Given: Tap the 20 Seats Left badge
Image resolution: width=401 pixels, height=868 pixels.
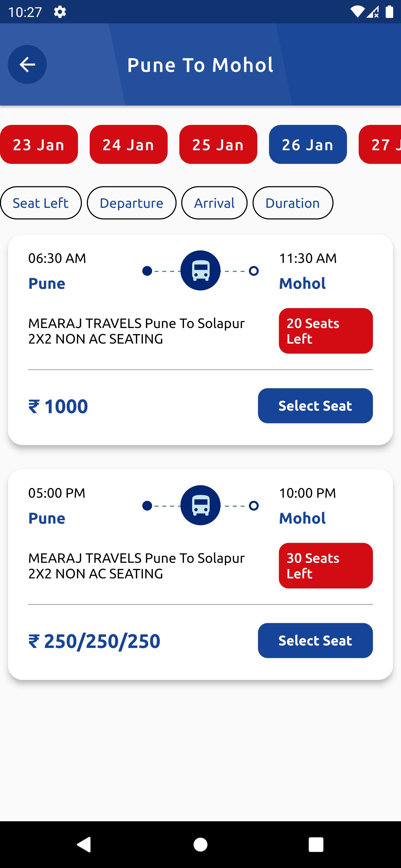Looking at the screenshot, I should pyautogui.click(x=326, y=331).
